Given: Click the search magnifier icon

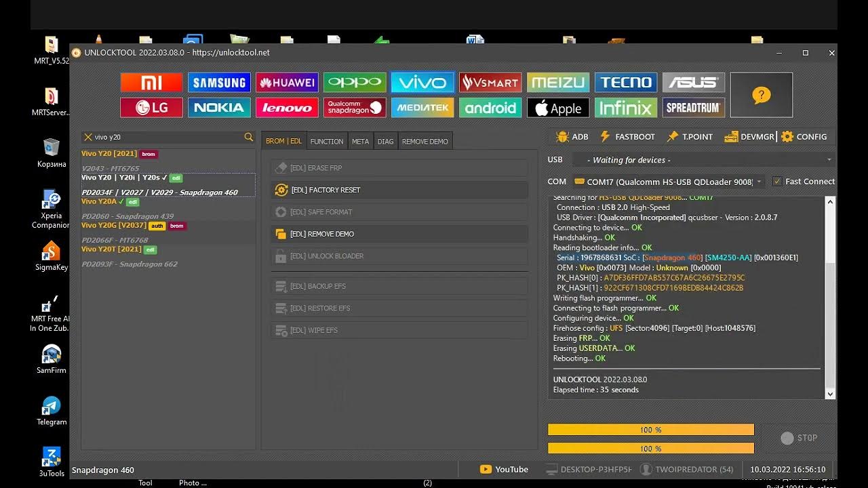Looking at the screenshot, I should [x=248, y=137].
